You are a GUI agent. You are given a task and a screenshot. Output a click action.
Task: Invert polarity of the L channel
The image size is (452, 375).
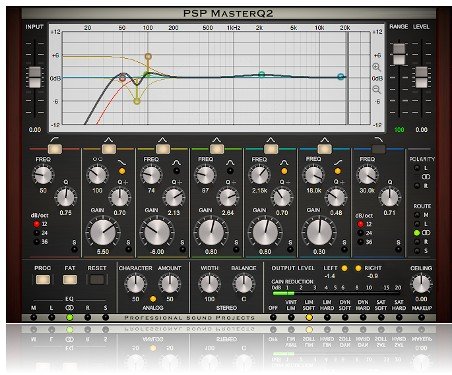pos(417,168)
